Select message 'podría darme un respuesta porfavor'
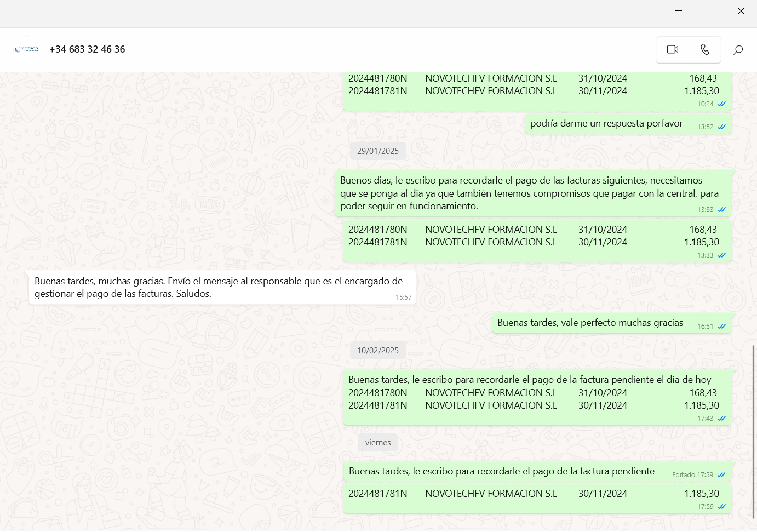This screenshot has width=757, height=532. tap(606, 124)
